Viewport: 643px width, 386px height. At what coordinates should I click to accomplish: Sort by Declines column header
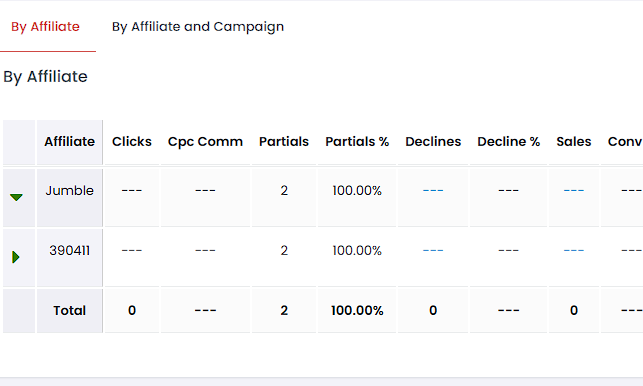433,142
